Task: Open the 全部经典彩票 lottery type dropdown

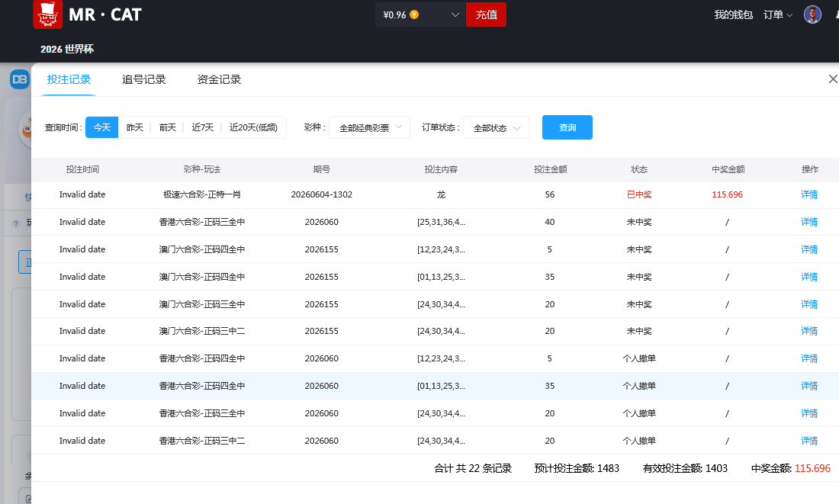Action: point(369,127)
